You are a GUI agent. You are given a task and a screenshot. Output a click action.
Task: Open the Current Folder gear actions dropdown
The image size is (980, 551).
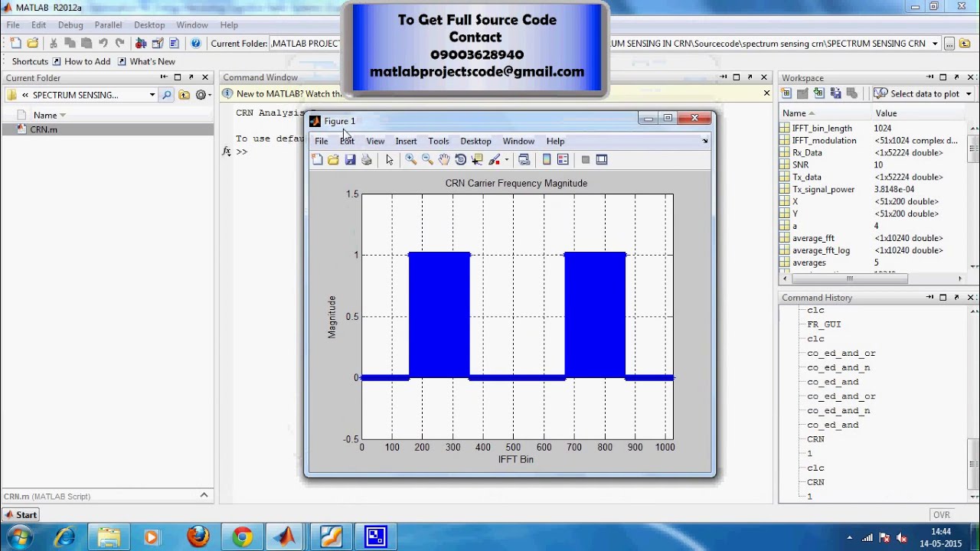pyautogui.click(x=203, y=95)
